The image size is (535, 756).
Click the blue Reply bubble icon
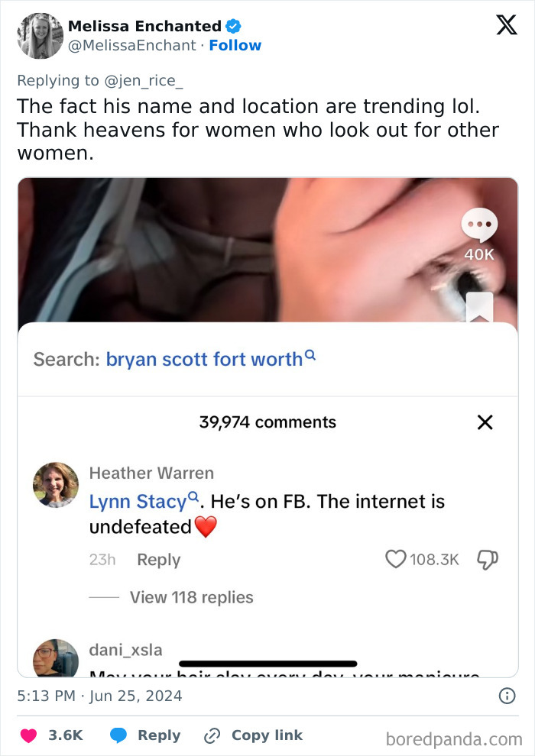(x=118, y=735)
